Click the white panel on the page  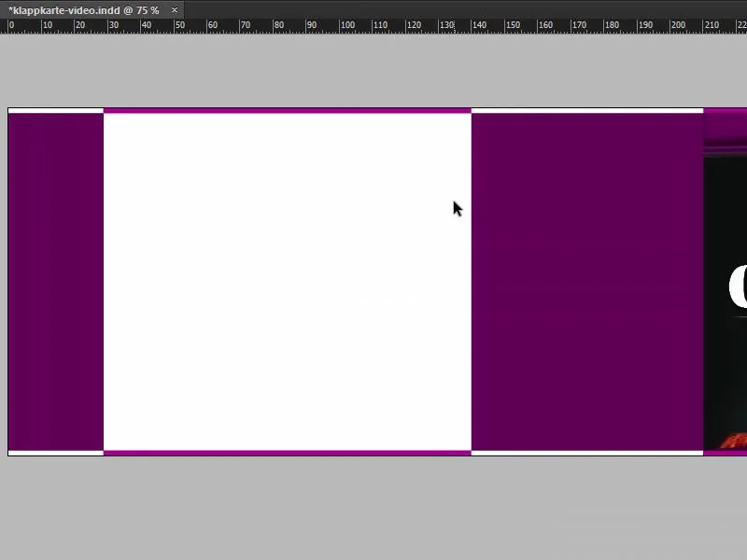click(288, 282)
